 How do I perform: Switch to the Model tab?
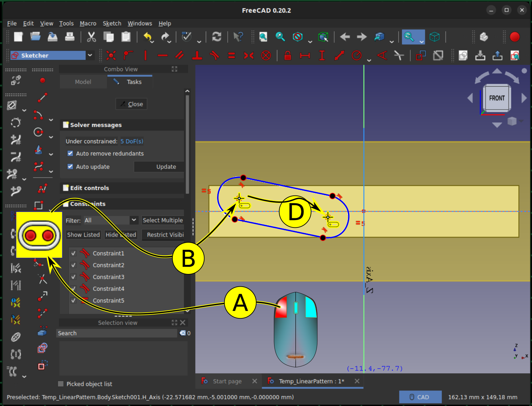click(83, 82)
